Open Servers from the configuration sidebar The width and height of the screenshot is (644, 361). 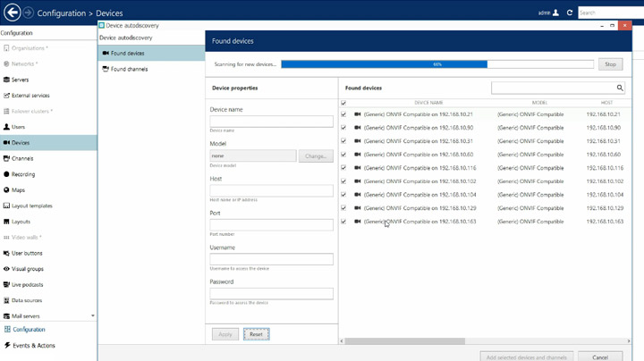point(20,80)
